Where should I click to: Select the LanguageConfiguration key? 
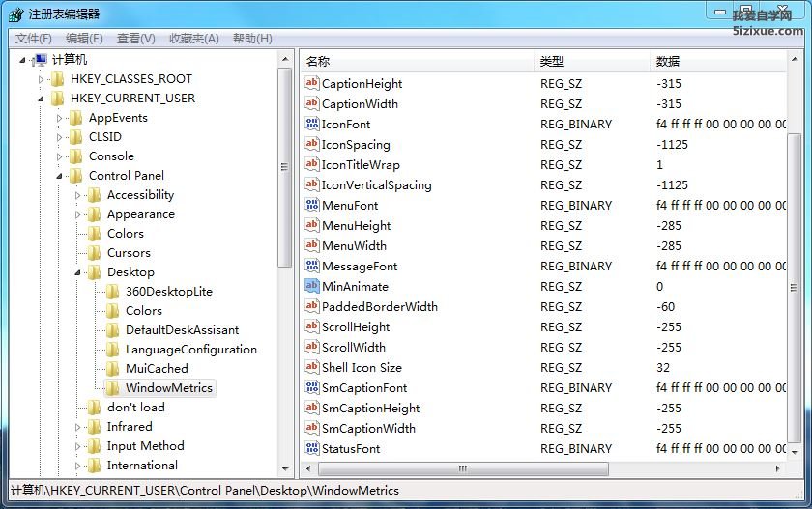[191, 350]
